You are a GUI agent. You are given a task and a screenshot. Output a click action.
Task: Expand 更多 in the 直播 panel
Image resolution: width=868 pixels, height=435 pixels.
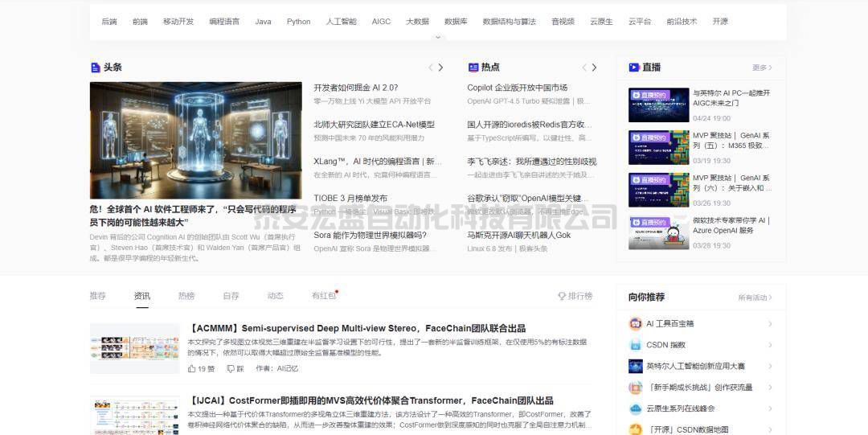(x=762, y=68)
